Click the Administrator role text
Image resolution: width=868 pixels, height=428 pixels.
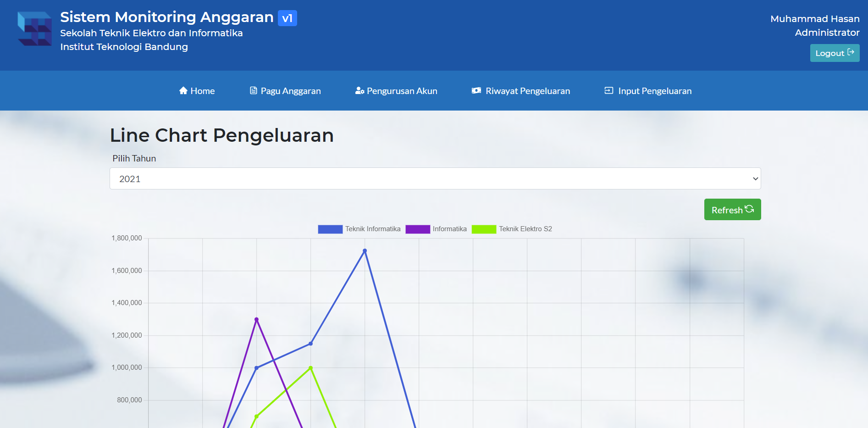click(x=827, y=33)
